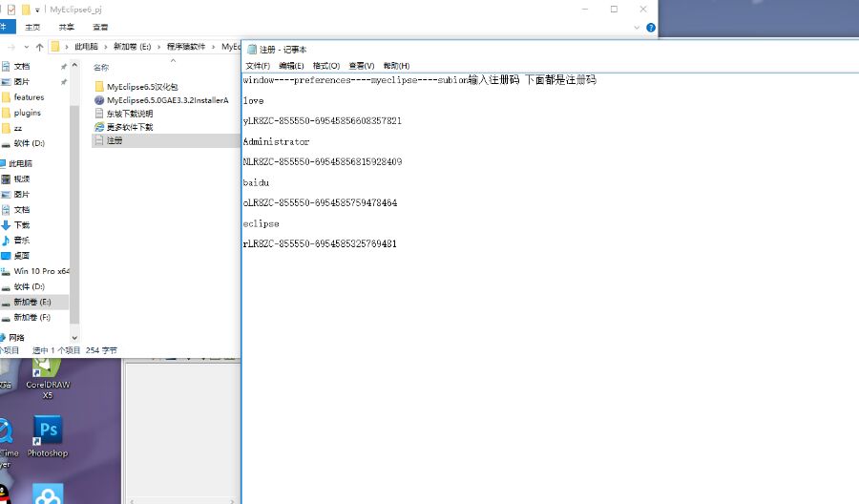Go up one folder level in Explorer
Image resolution: width=859 pixels, height=504 pixels.
pos(39,47)
